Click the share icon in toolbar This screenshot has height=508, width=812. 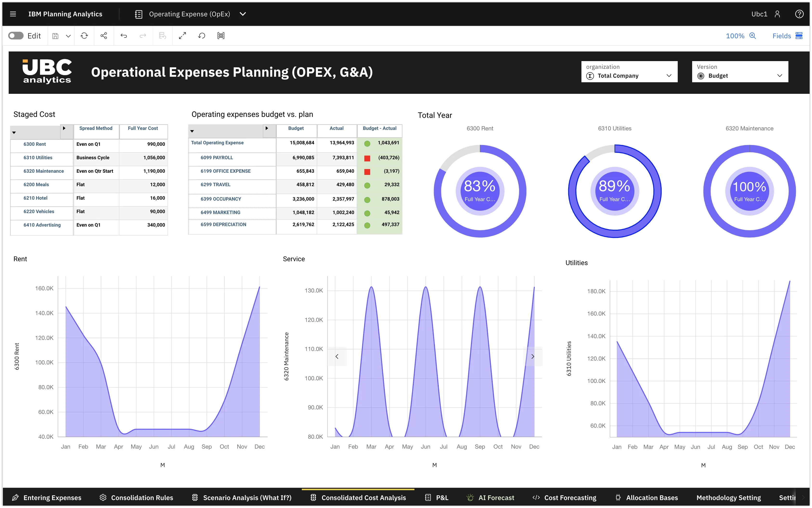tap(103, 36)
